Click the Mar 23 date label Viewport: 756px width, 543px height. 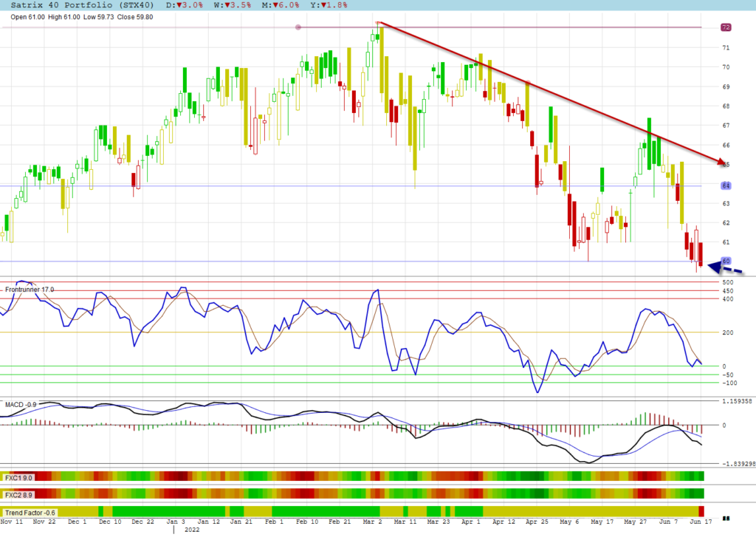[x=439, y=522]
